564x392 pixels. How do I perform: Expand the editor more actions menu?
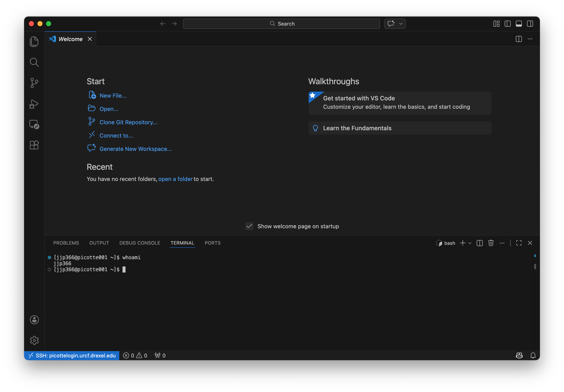tap(530, 39)
